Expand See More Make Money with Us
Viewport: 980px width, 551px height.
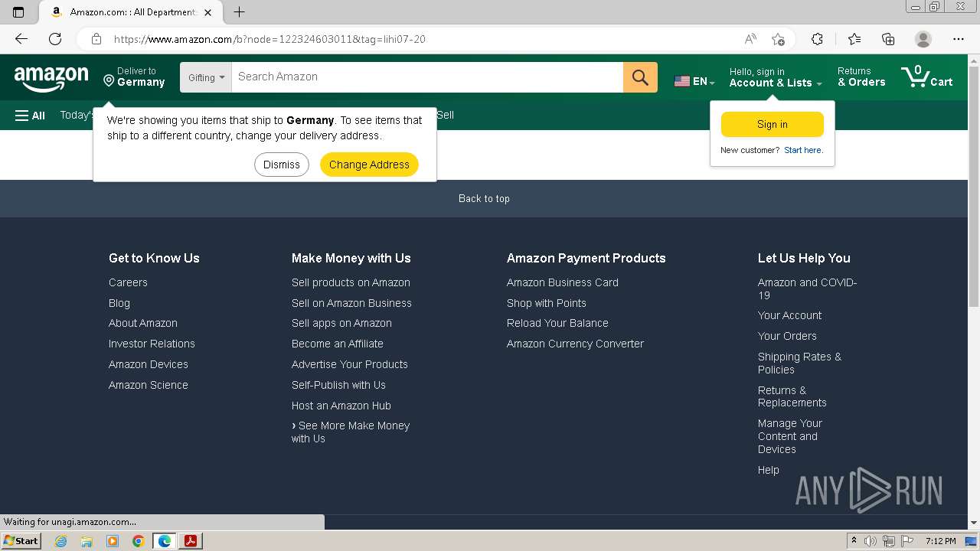point(351,432)
